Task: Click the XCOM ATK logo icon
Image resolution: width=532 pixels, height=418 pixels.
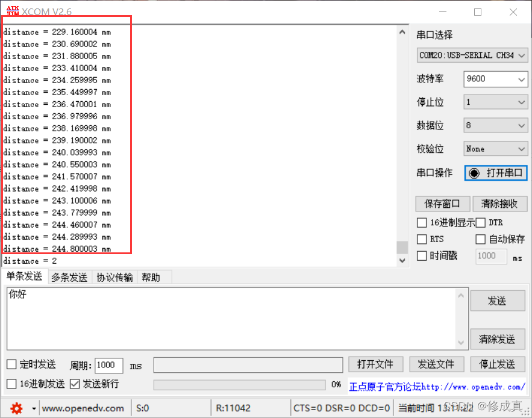Action: (x=13, y=11)
